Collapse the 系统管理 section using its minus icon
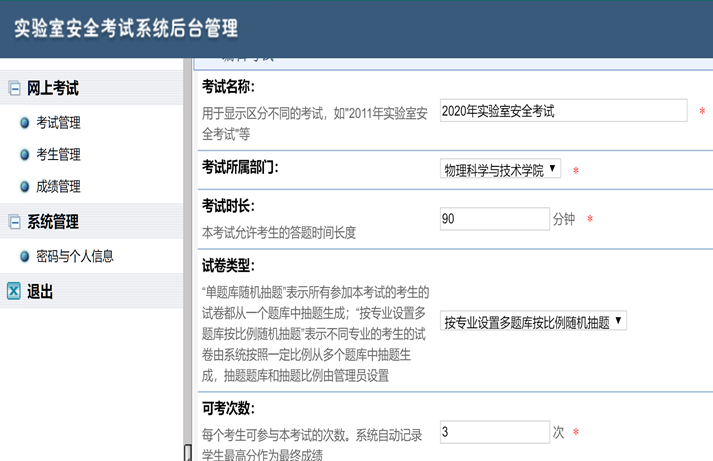This screenshot has width=713, height=461. point(14,222)
